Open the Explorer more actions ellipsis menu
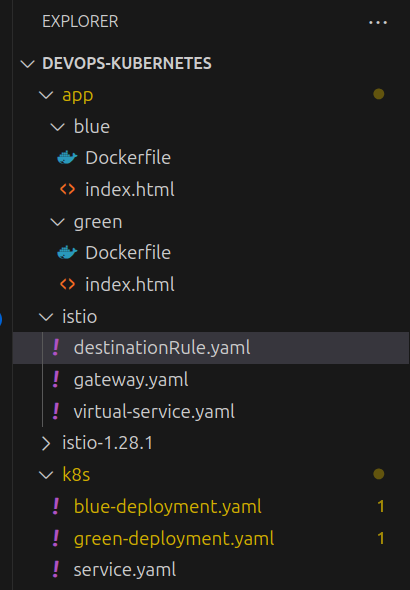 [378, 23]
